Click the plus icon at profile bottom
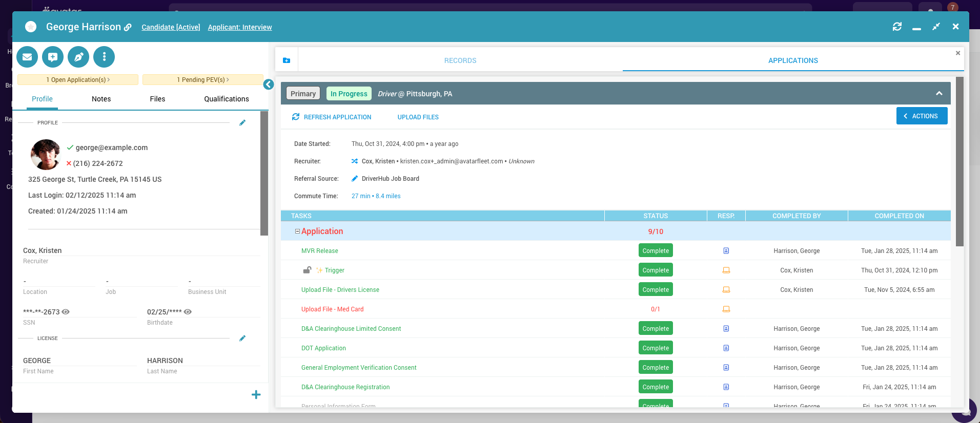 (x=256, y=394)
